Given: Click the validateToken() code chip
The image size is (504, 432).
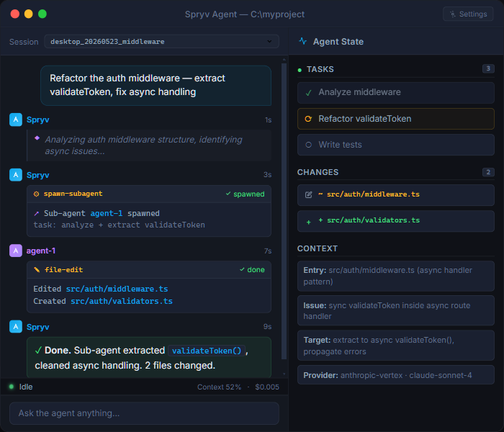Looking at the screenshot, I should [x=207, y=351].
